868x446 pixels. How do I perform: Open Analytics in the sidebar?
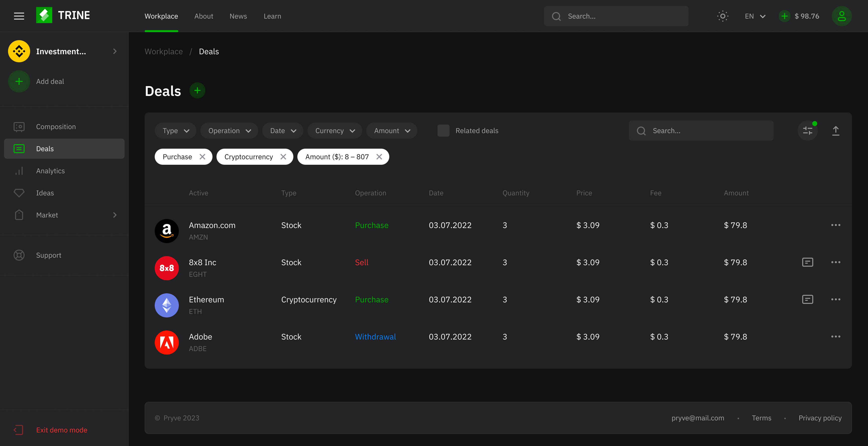click(50, 171)
